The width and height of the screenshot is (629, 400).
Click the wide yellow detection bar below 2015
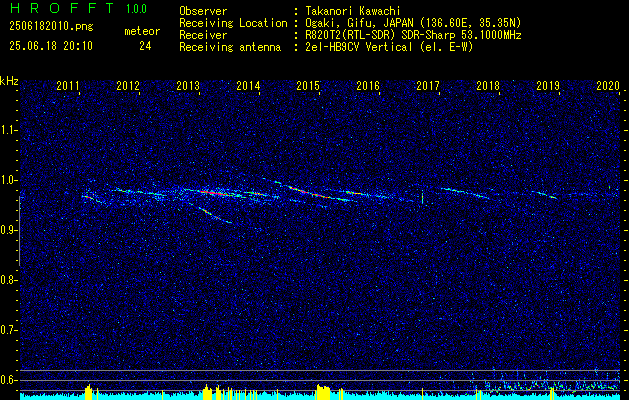pos(323,392)
